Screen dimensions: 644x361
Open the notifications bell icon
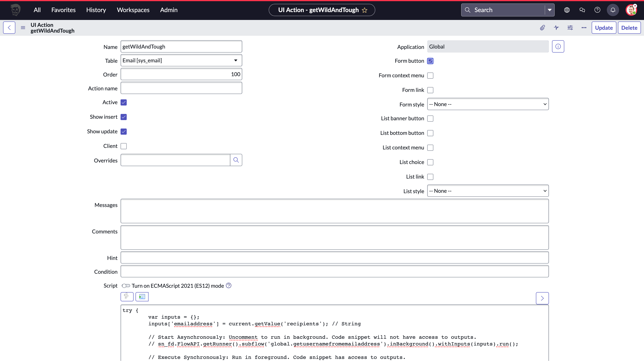(613, 10)
